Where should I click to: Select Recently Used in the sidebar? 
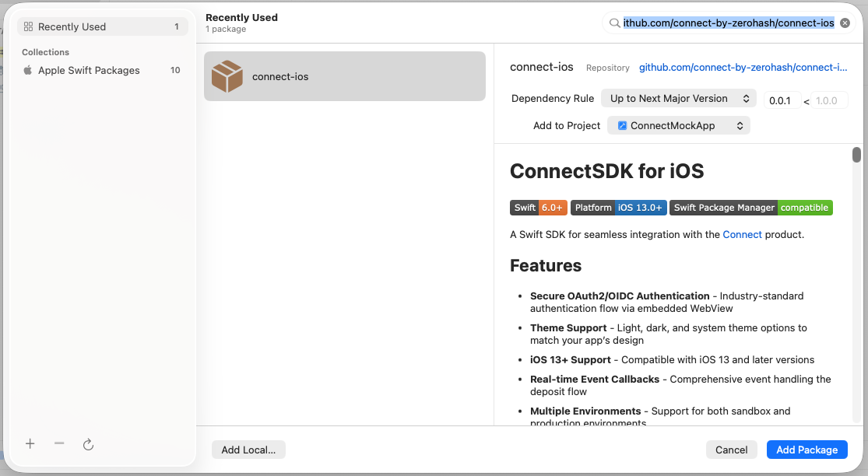coord(103,26)
